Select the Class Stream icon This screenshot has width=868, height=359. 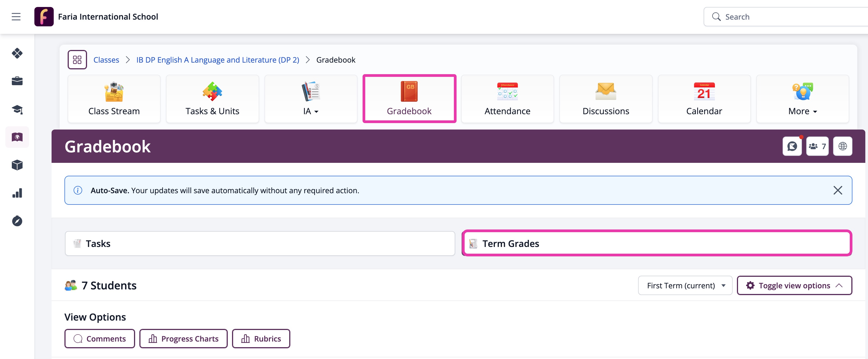pyautogui.click(x=114, y=91)
